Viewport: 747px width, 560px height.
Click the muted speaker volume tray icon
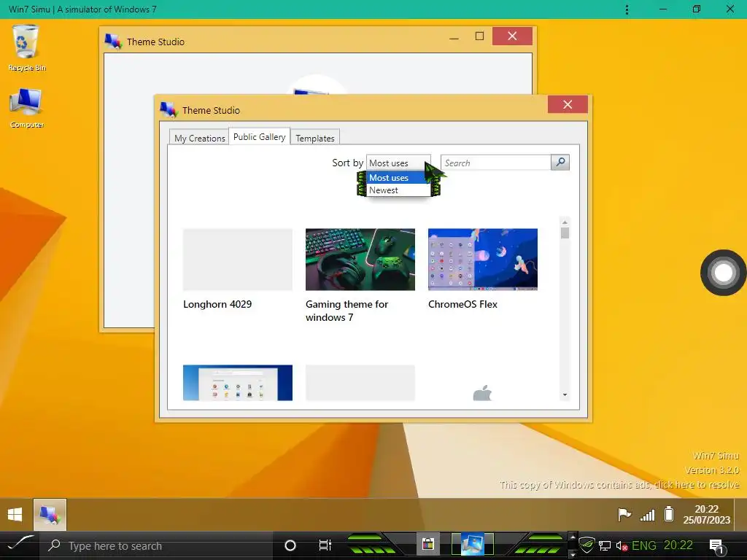[x=622, y=545]
